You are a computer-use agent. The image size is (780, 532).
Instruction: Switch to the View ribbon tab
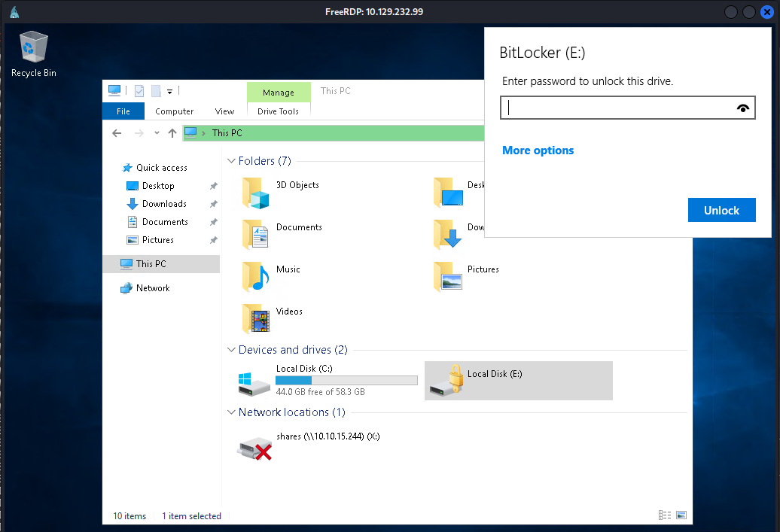click(x=224, y=111)
